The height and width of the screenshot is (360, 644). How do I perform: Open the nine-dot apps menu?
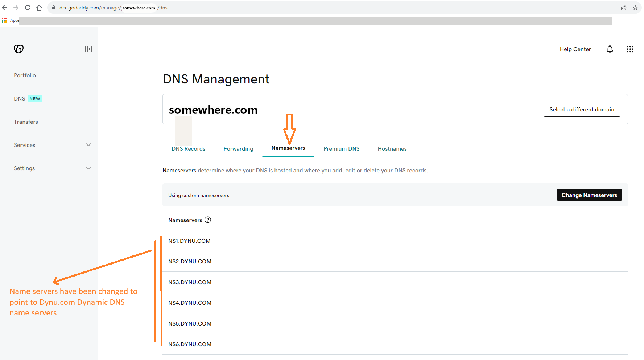(630, 49)
